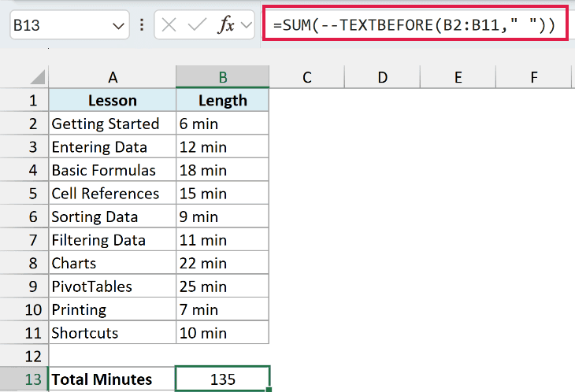Select the Getting Started cell
Image resolution: width=575 pixels, height=392 pixels.
(x=112, y=124)
